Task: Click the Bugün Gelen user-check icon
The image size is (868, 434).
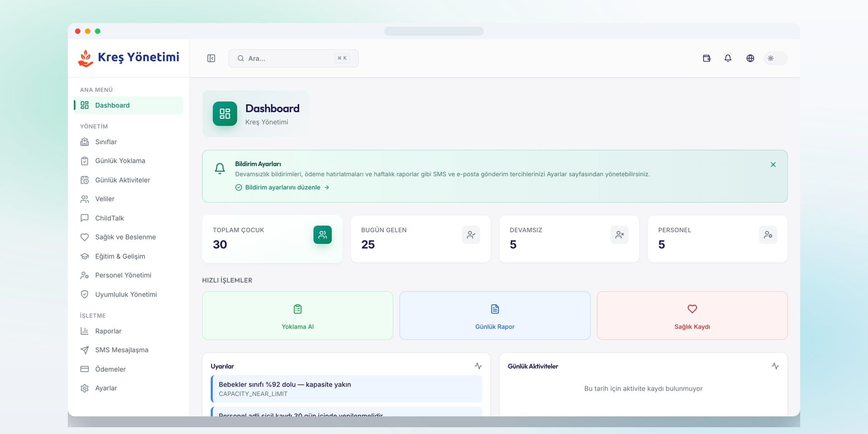Action: (x=471, y=235)
